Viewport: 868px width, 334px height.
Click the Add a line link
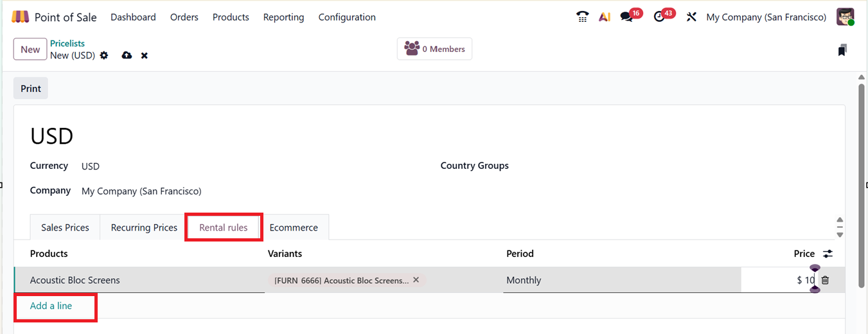(x=51, y=306)
